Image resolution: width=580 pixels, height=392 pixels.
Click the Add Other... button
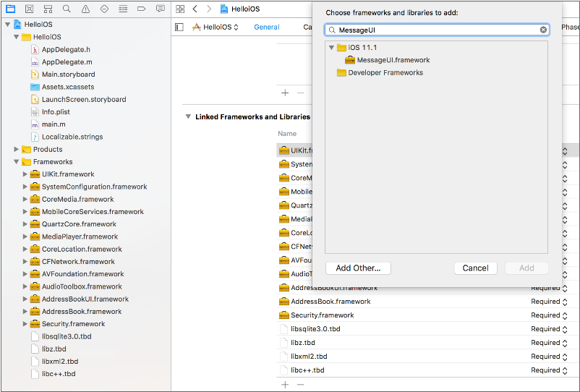tap(358, 268)
